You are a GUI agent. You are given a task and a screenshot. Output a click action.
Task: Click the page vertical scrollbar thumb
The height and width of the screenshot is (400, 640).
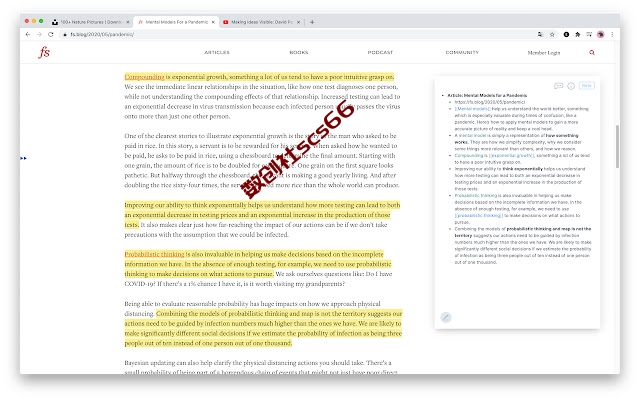coord(617,146)
